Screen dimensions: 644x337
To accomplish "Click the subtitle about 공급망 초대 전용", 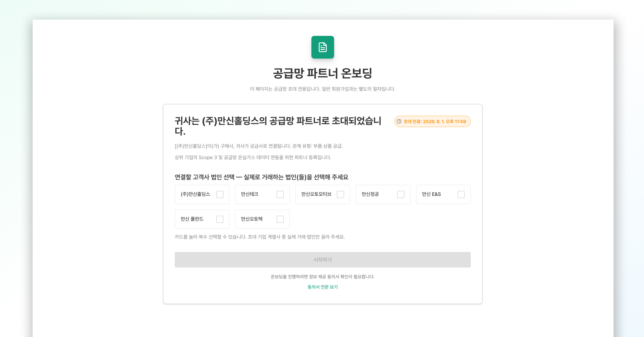I will (x=323, y=89).
